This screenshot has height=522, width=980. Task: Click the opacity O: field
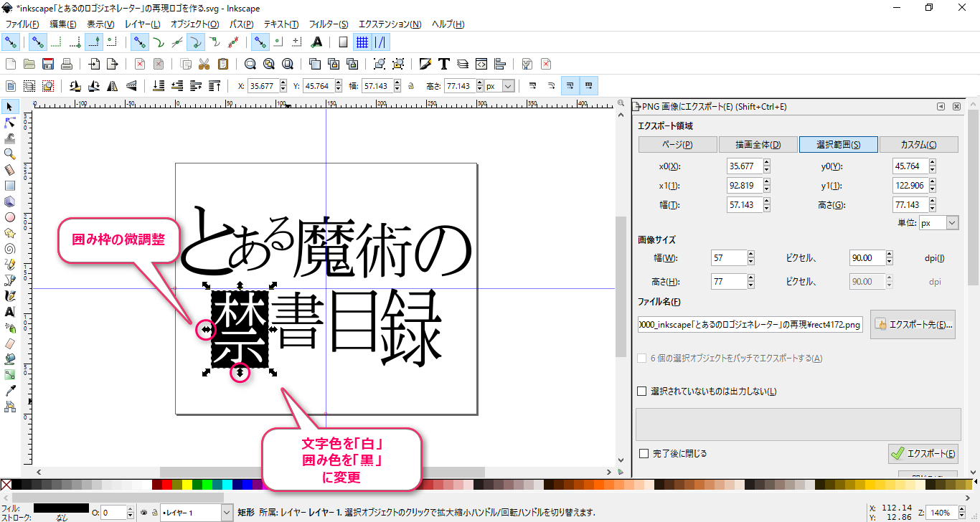click(113, 513)
